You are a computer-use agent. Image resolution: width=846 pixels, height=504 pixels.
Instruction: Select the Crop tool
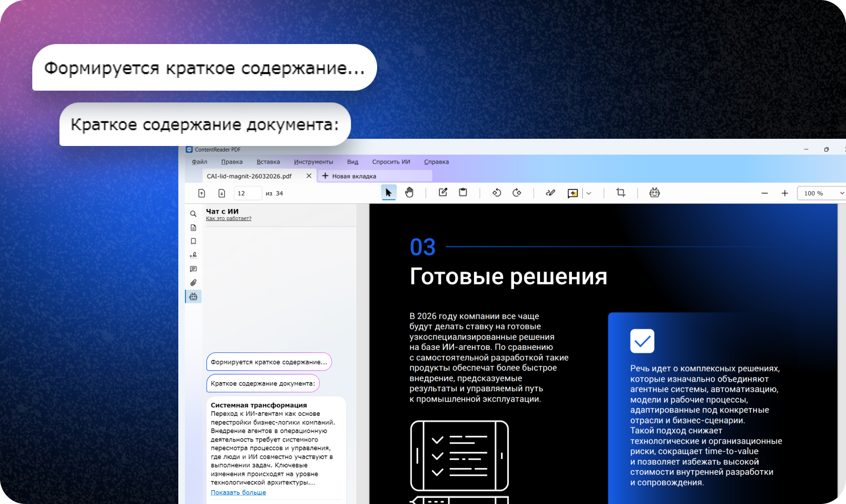tap(621, 192)
